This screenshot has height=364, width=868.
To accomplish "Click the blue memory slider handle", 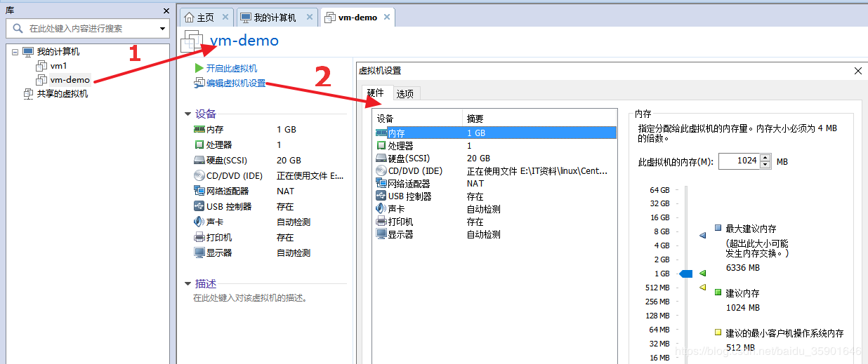I will [685, 274].
